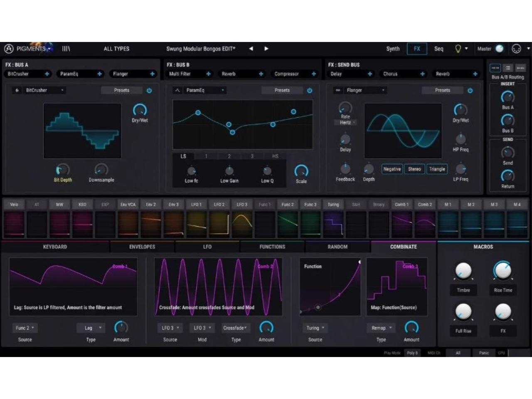The height and width of the screenshot is (399, 532).
Task: Click the Downsample knob
Action: point(101,170)
